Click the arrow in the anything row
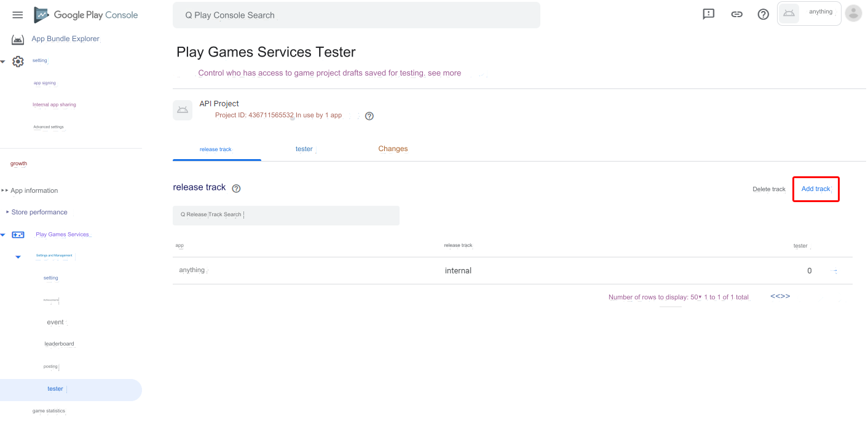Screen dimensions: 868x430 click(x=834, y=271)
